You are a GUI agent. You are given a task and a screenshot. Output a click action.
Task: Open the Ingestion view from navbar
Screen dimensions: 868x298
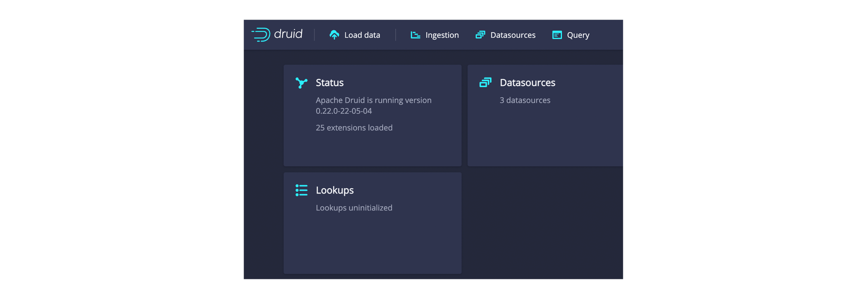click(435, 35)
